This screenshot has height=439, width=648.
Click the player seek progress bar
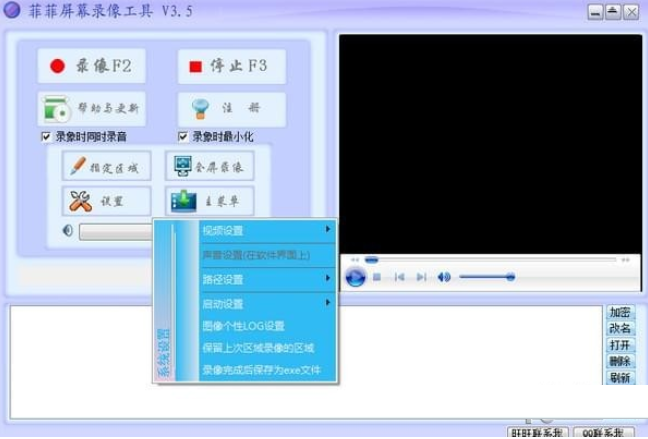click(491, 260)
